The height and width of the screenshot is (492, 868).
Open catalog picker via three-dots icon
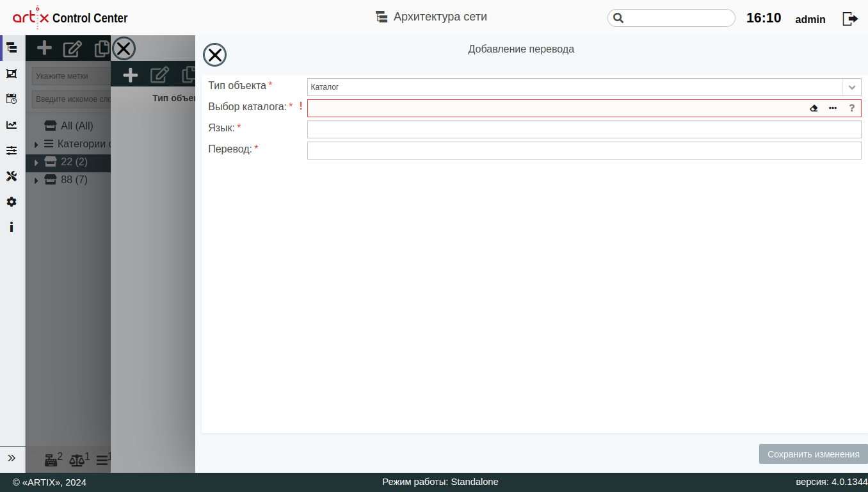pyautogui.click(x=832, y=108)
